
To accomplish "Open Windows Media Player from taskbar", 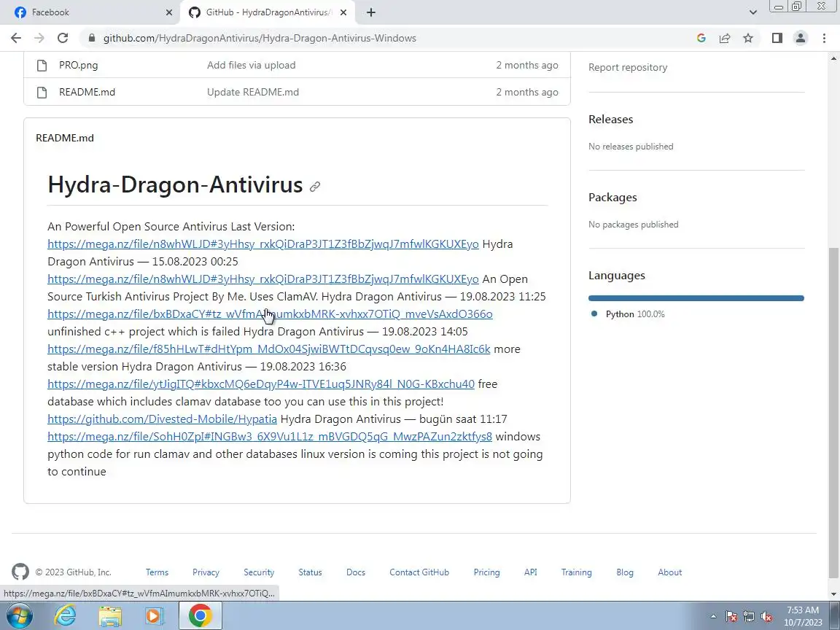I will pyautogui.click(x=155, y=616).
